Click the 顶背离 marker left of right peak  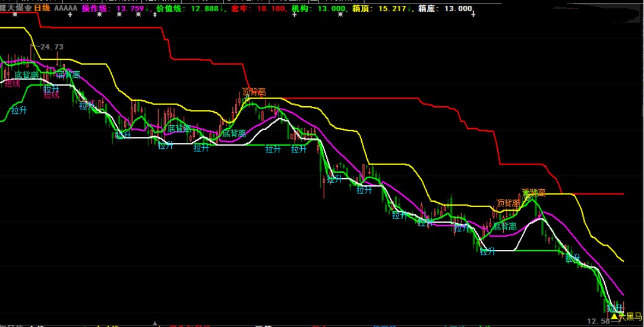click(x=508, y=203)
